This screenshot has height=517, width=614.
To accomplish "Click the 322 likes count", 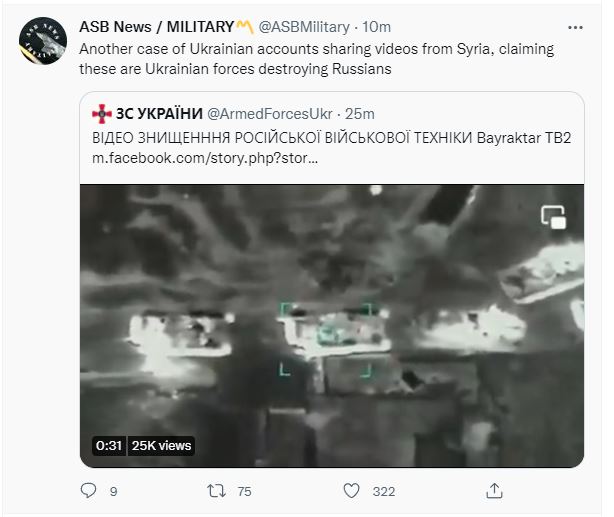I will [384, 491].
